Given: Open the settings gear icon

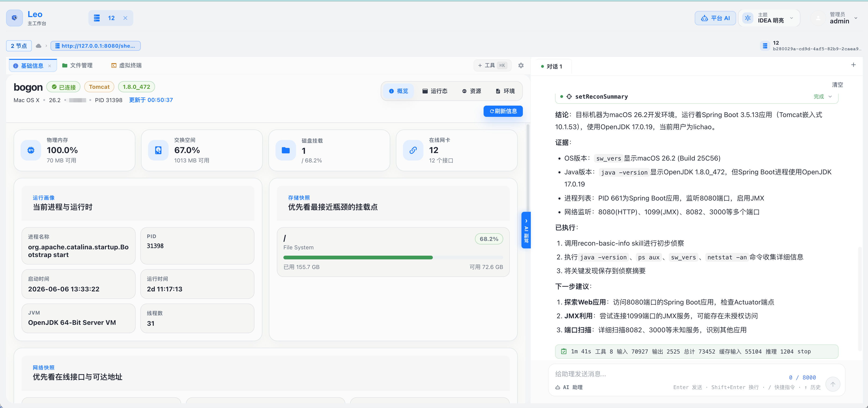Looking at the screenshot, I should pyautogui.click(x=521, y=65).
